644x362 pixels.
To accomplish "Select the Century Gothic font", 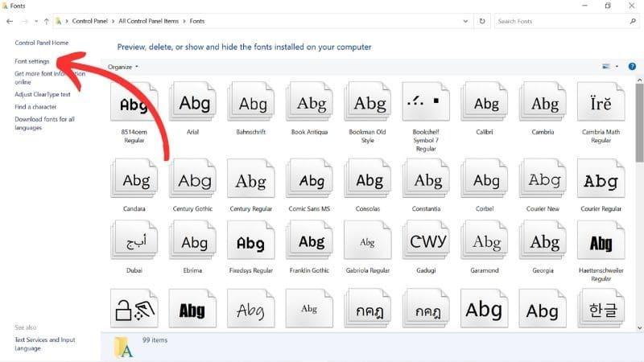I will click(192, 179).
